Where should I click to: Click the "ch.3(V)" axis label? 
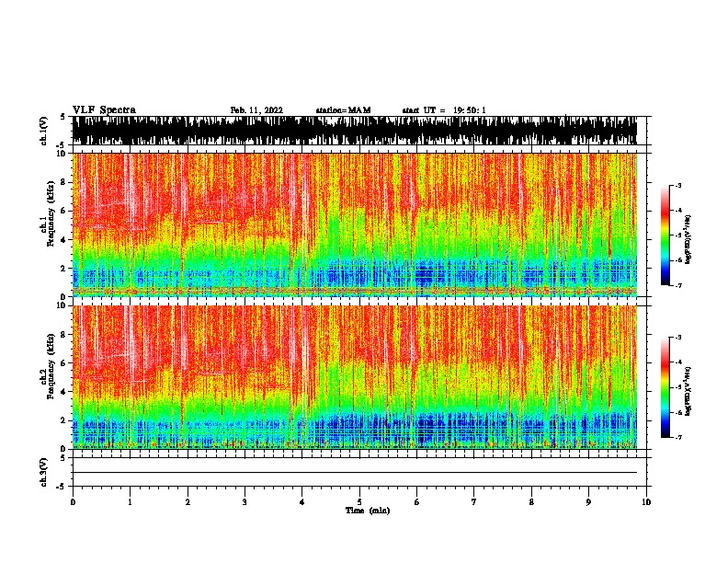click(x=44, y=472)
